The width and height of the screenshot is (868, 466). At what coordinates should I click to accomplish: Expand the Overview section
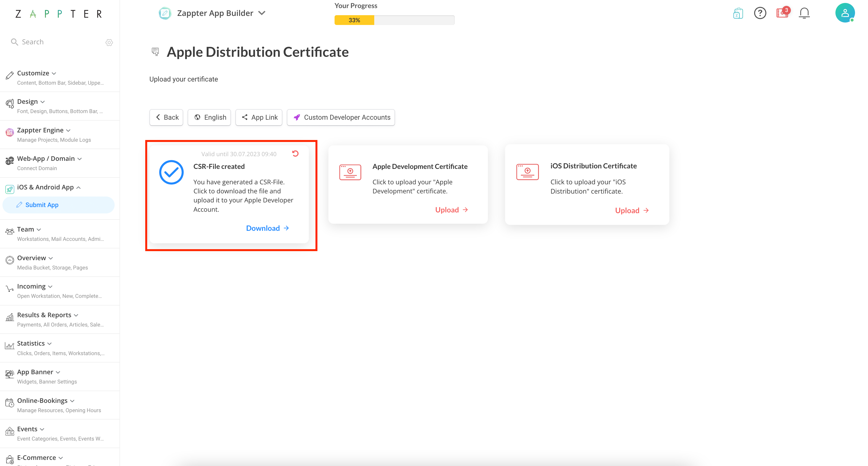tap(50, 258)
